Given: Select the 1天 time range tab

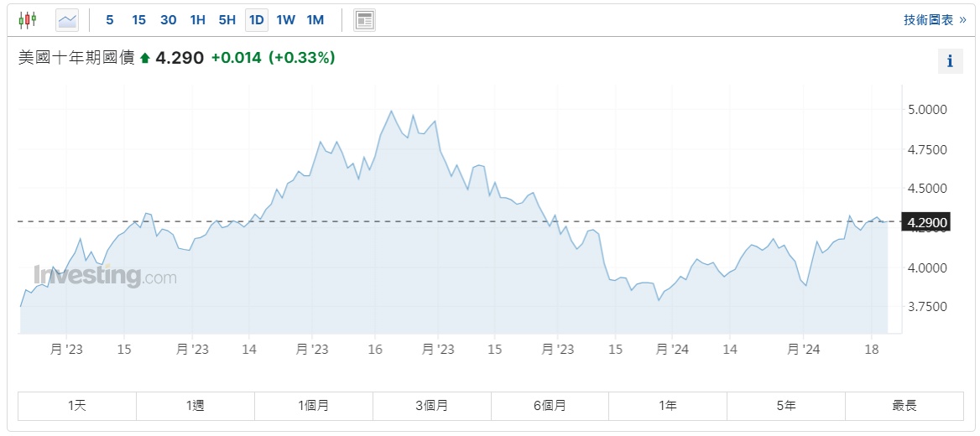Looking at the screenshot, I should [x=77, y=406].
